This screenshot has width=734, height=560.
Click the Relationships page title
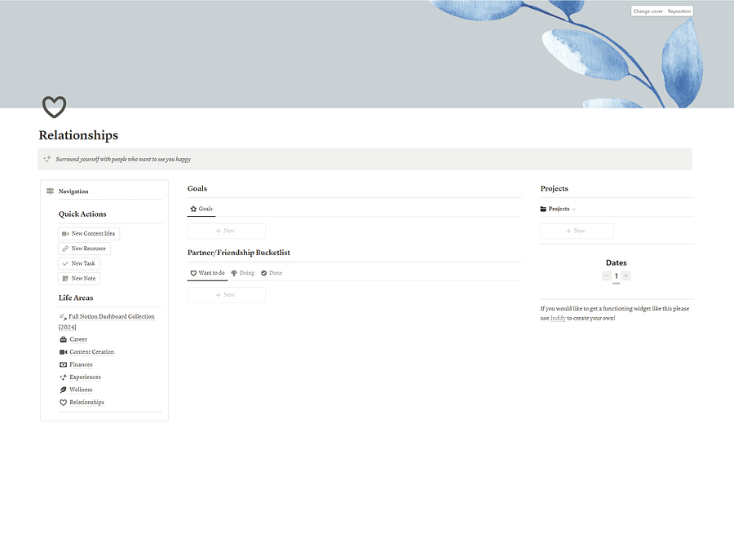pyautogui.click(x=78, y=135)
